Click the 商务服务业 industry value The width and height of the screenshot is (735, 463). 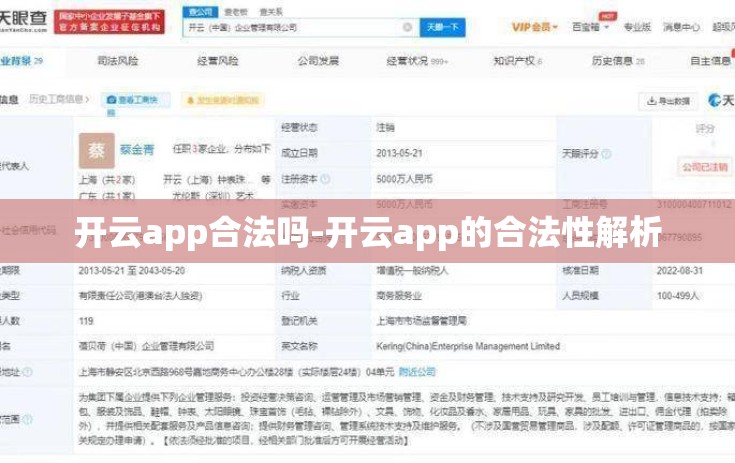pos(399,296)
